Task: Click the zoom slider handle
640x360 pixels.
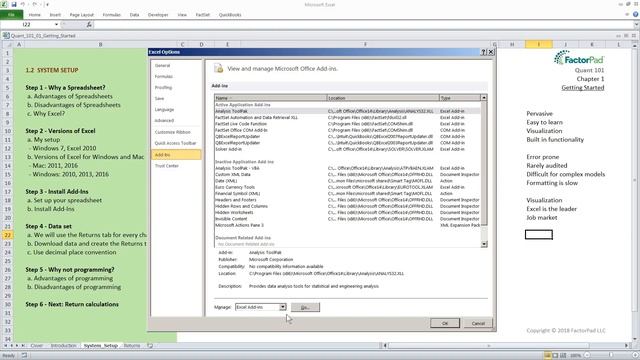Action: pyautogui.click(x=611, y=356)
